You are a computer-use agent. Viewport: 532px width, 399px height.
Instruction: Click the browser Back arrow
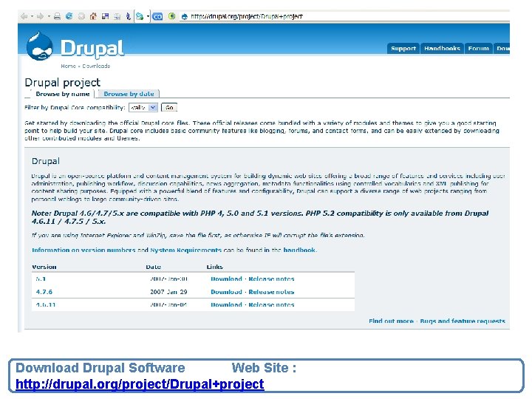tap(24, 16)
